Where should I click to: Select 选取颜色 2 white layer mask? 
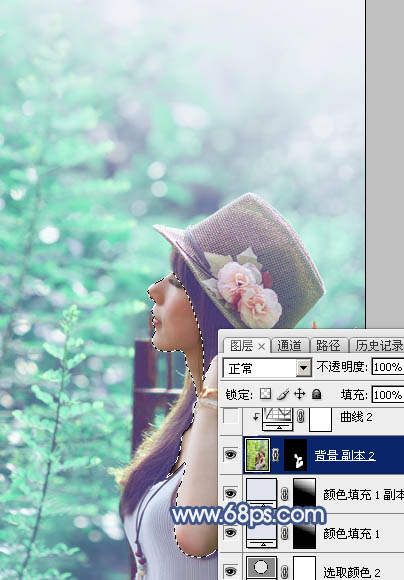pyautogui.click(x=304, y=568)
